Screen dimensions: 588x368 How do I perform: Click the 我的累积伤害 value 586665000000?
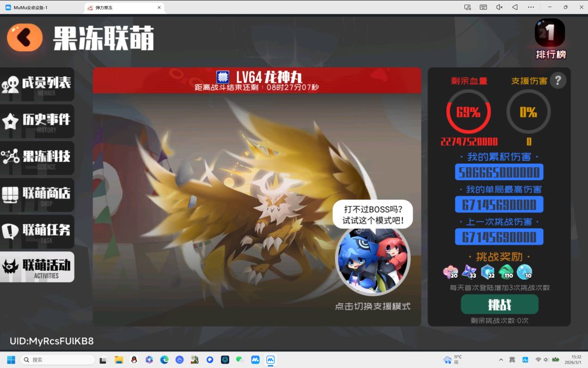pos(499,172)
